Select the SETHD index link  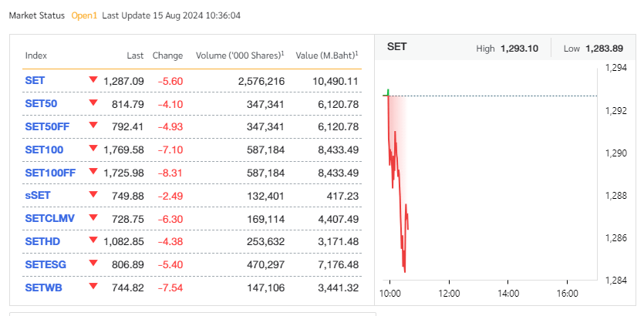44,242
